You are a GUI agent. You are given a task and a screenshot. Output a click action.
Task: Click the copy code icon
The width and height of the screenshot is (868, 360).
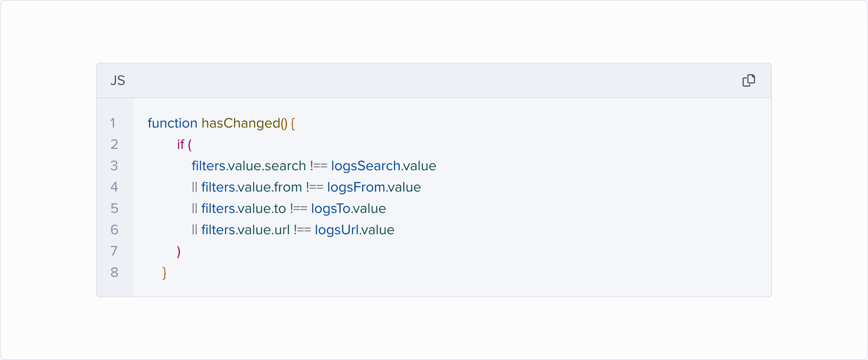coord(748,80)
